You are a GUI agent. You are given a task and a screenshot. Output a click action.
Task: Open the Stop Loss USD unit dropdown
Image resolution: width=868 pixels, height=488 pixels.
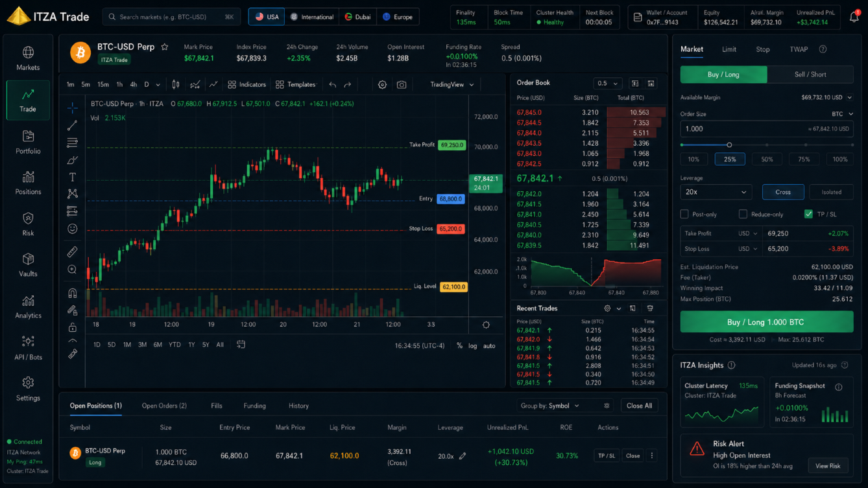click(748, 249)
